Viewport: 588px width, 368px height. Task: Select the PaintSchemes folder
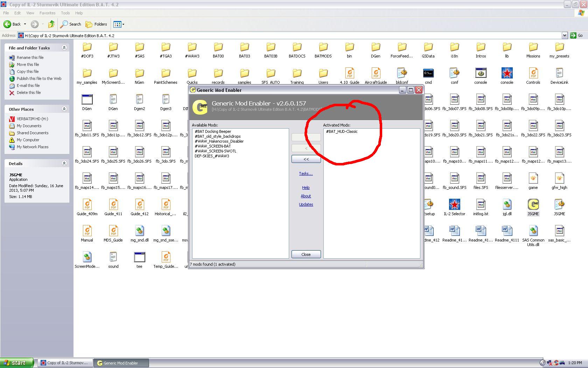click(x=166, y=76)
